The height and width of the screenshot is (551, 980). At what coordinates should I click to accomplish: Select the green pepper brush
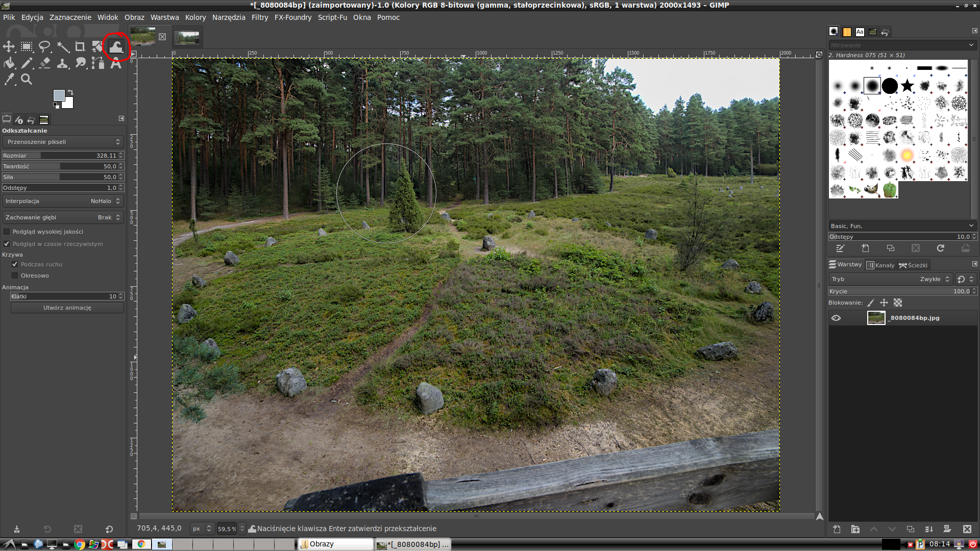890,190
